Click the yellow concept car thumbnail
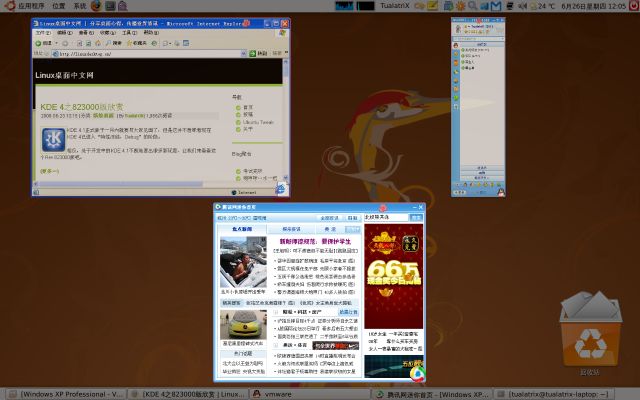The image size is (640, 400). (243, 324)
